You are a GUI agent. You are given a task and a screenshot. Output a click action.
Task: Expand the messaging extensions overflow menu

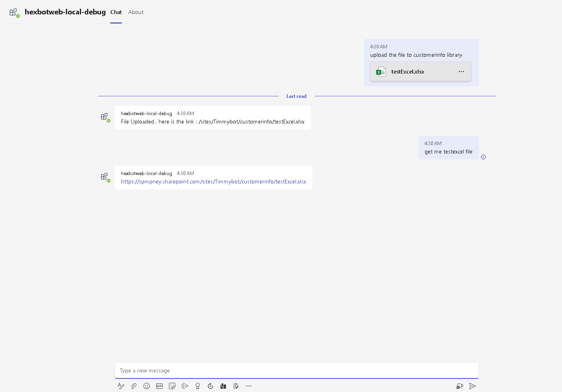click(249, 386)
